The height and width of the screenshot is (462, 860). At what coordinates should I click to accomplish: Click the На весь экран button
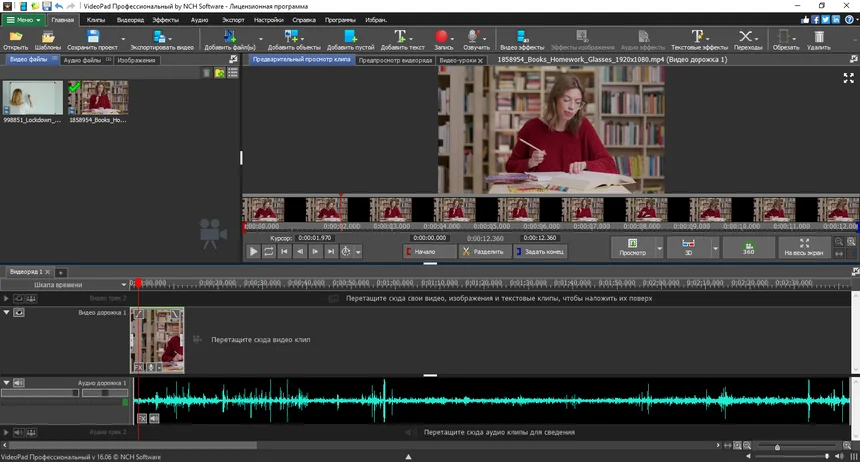coord(804,247)
